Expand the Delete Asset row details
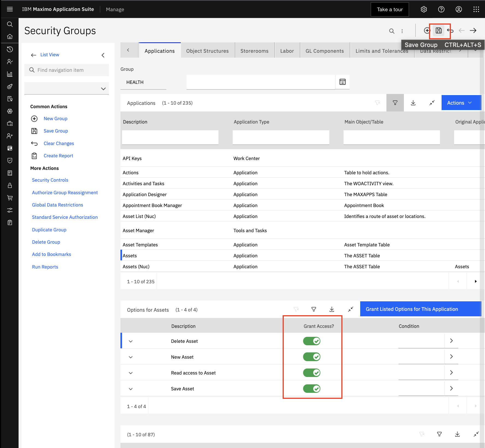The width and height of the screenshot is (485, 448). pos(131,341)
